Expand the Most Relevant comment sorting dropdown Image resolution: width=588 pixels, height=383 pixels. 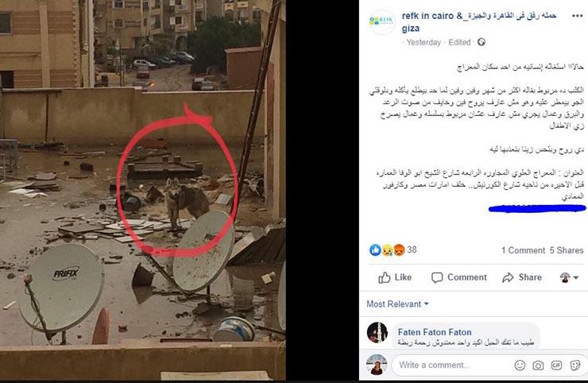(x=397, y=304)
